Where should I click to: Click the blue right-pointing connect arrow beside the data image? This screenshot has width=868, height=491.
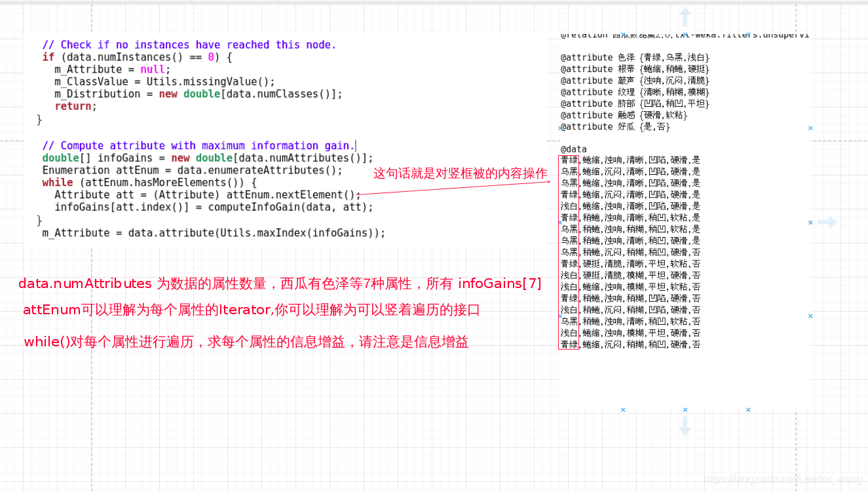(x=827, y=223)
